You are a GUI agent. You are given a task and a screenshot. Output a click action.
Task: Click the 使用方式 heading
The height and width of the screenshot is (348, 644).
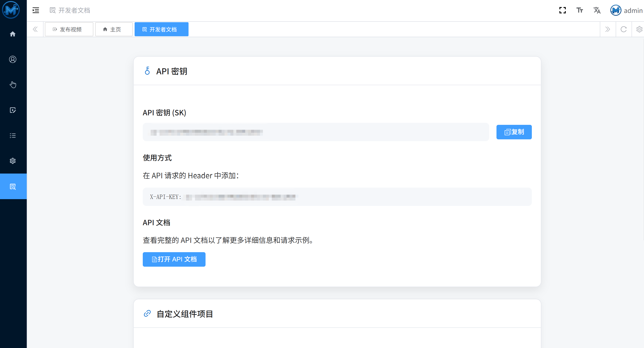(157, 158)
